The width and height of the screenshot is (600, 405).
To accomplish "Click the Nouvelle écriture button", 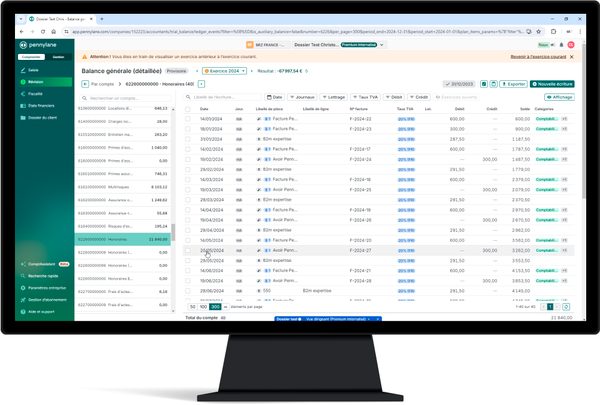I will pyautogui.click(x=552, y=84).
